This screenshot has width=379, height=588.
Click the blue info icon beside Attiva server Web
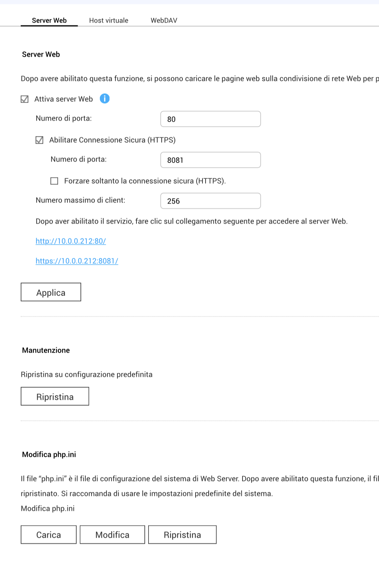tap(104, 99)
